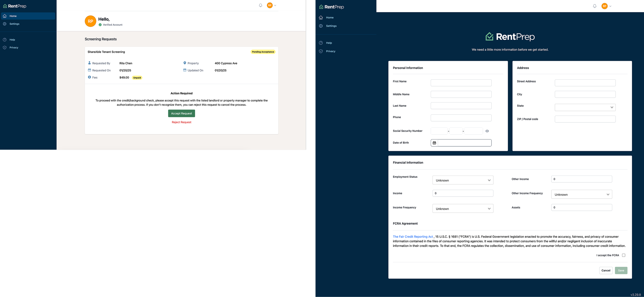Click the orange RP avatar beside the Hello greeting

pyautogui.click(x=90, y=21)
